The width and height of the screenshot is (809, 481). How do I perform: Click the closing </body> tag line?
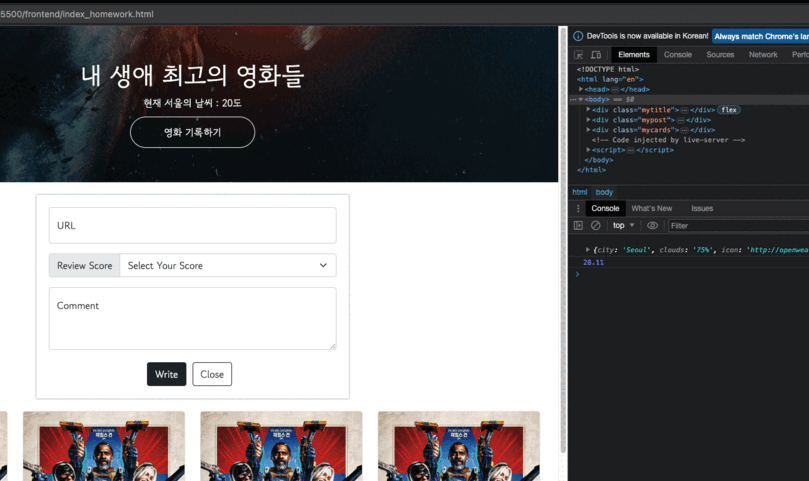tap(598, 160)
